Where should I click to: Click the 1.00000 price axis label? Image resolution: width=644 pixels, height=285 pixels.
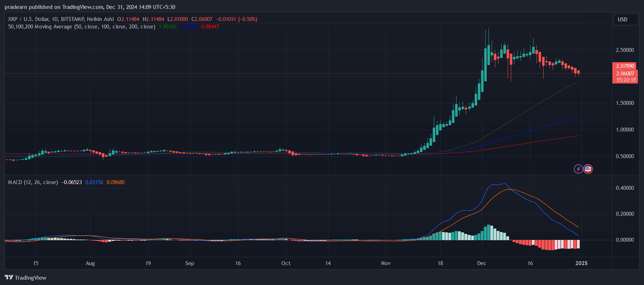[x=625, y=130]
